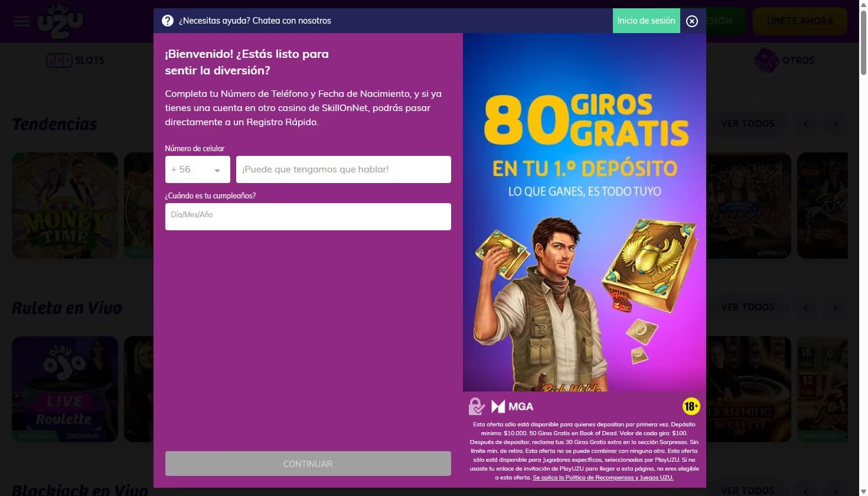Image resolution: width=868 pixels, height=496 pixels.
Task: Click the ÚNETE AHORA button
Action: point(800,21)
